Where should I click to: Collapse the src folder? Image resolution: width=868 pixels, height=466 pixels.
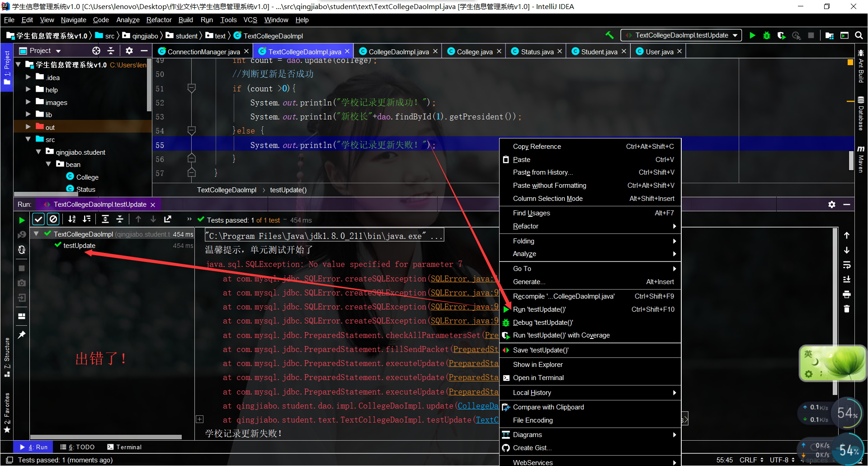pyautogui.click(x=28, y=139)
